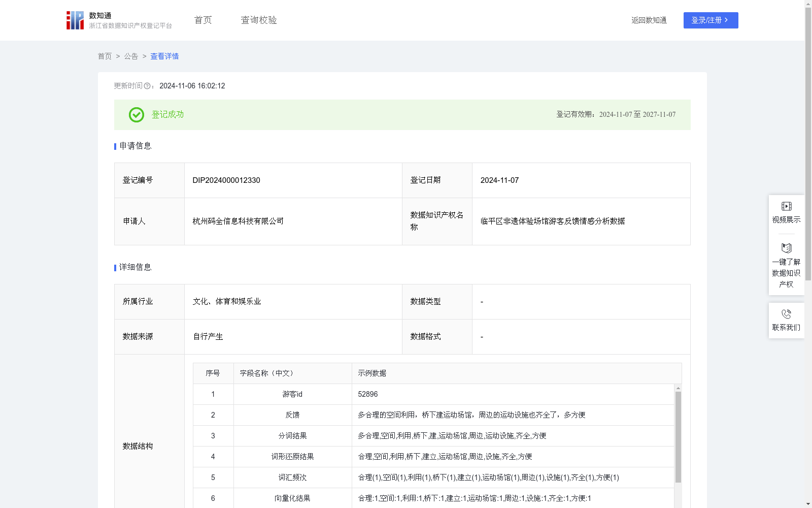Click the 词形还原结果 field name cell
This screenshot has width=812, height=508.
coord(293,457)
